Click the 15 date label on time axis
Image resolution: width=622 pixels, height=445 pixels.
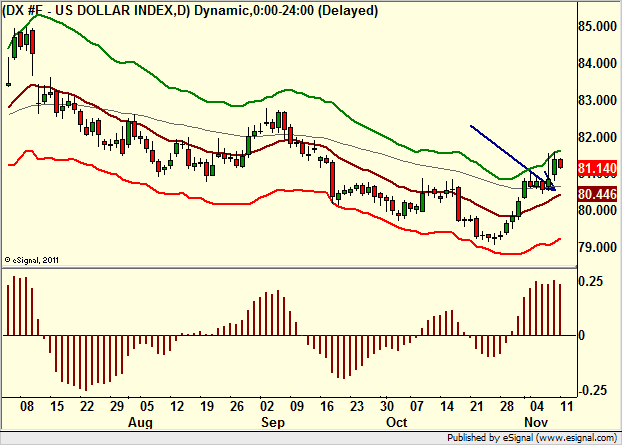point(57,407)
